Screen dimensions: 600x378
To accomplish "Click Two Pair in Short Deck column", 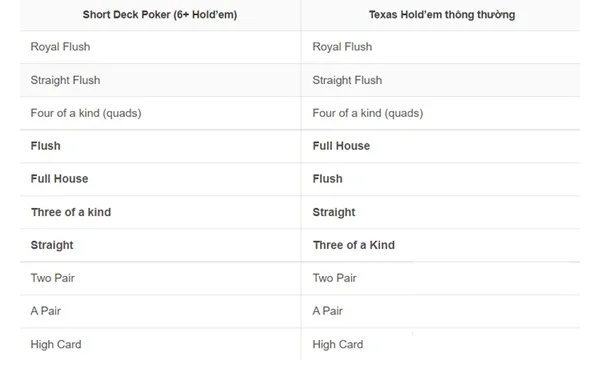I will pos(53,278).
